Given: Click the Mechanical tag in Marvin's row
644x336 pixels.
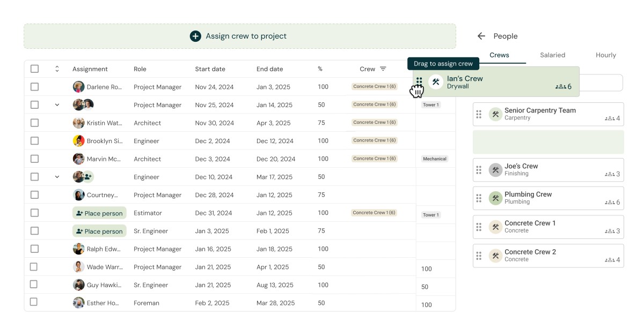Looking at the screenshot, I should 435,159.
